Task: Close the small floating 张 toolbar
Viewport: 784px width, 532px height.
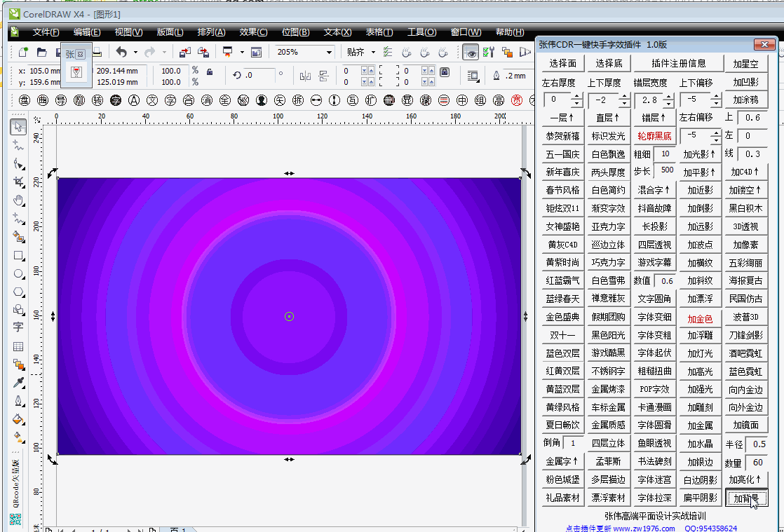Action: pos(81,54)
